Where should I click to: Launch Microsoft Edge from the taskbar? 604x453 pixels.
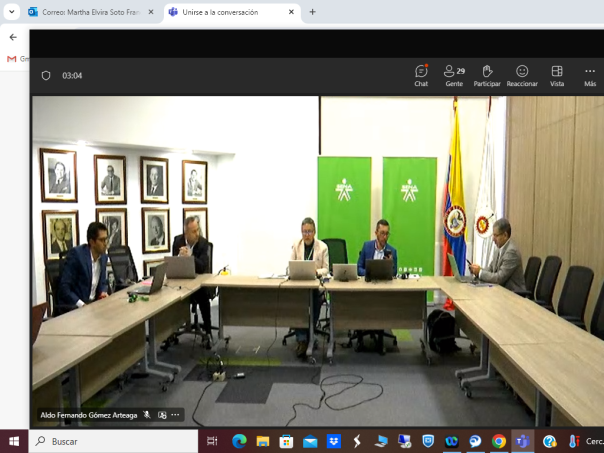pyautogui.click(x=239, y=441)
